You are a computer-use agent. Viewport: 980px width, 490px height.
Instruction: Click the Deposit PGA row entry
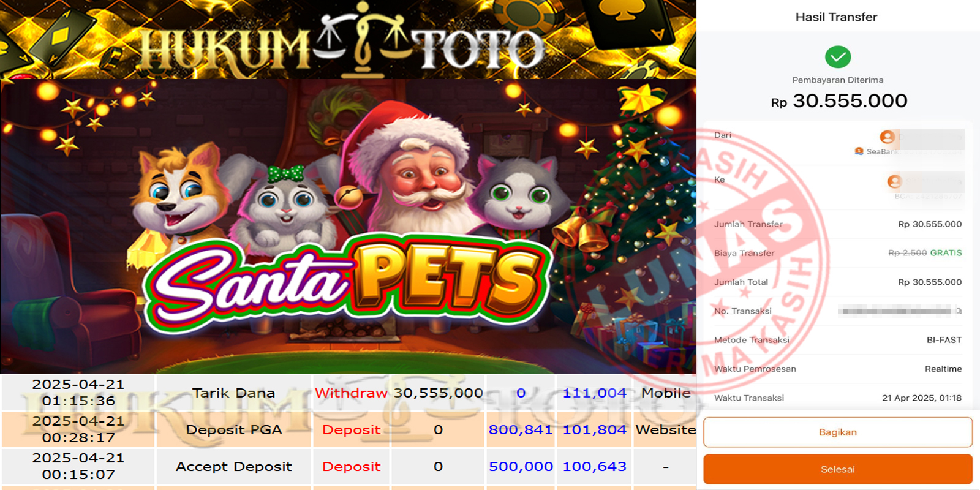(x=234, y=429)
